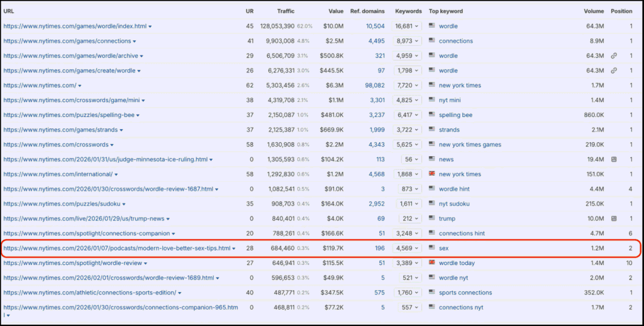
Task: Open the games/strands URL link
Action: tap(60, 130)
